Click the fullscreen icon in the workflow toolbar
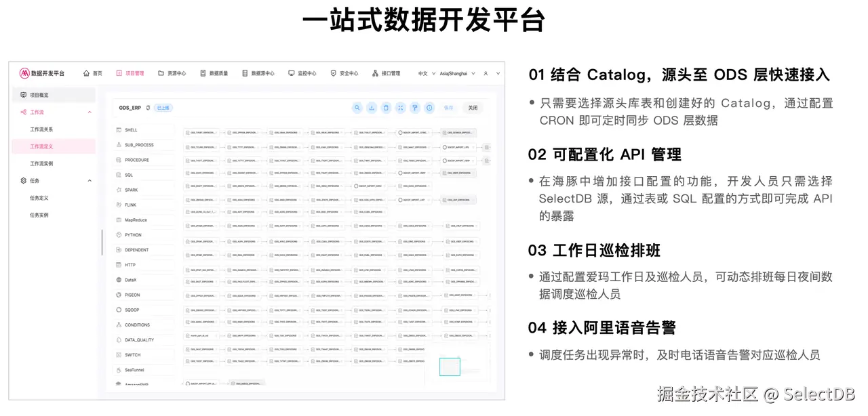Viewport: 868px width, 416px height. (400, 108)
